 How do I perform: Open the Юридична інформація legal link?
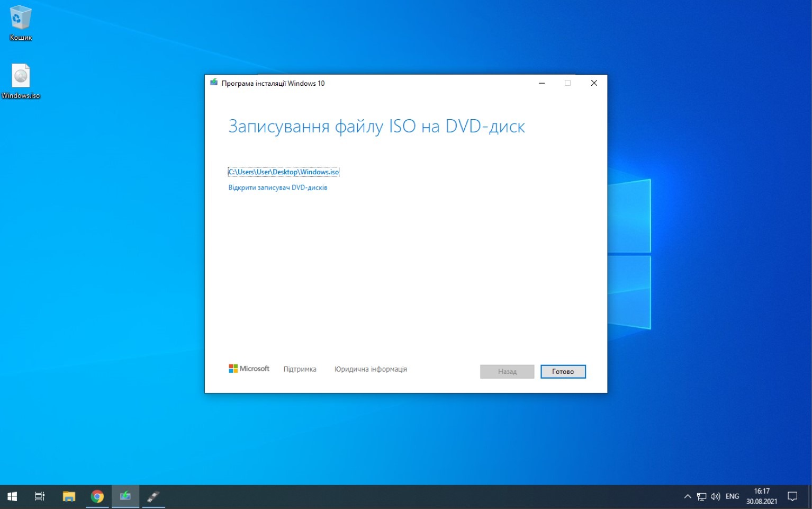(371, 369)
